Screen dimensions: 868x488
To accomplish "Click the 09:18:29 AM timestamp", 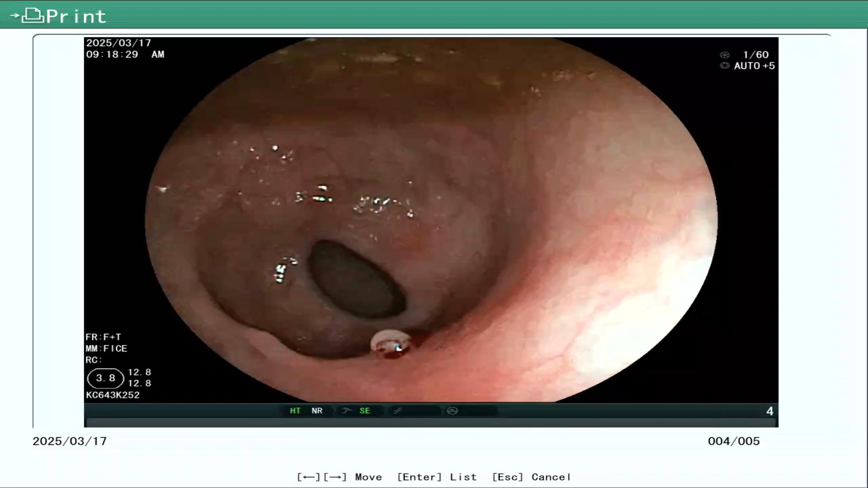I will [x=125, y=55].
